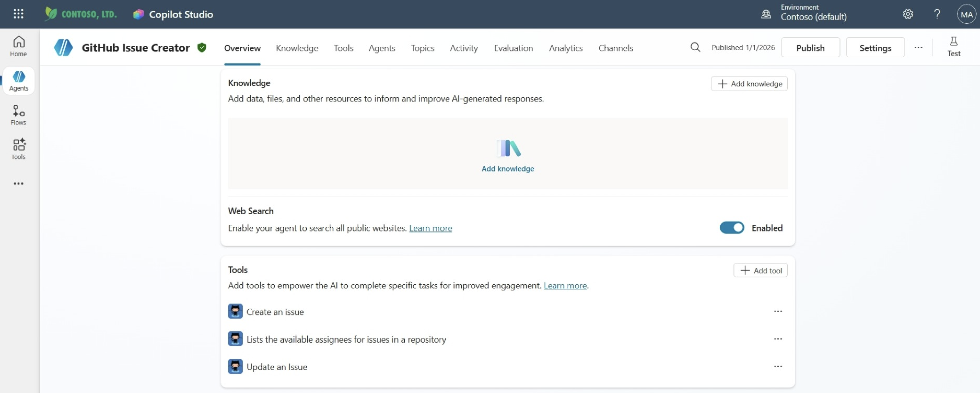This screenshot has width=980, height=393.
Task: Open Tools in the left sidebar
Action: coord(18,149)
